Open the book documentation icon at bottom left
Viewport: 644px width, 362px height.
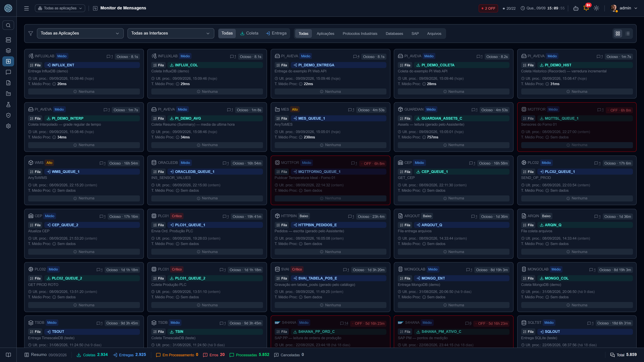(8, 355)
